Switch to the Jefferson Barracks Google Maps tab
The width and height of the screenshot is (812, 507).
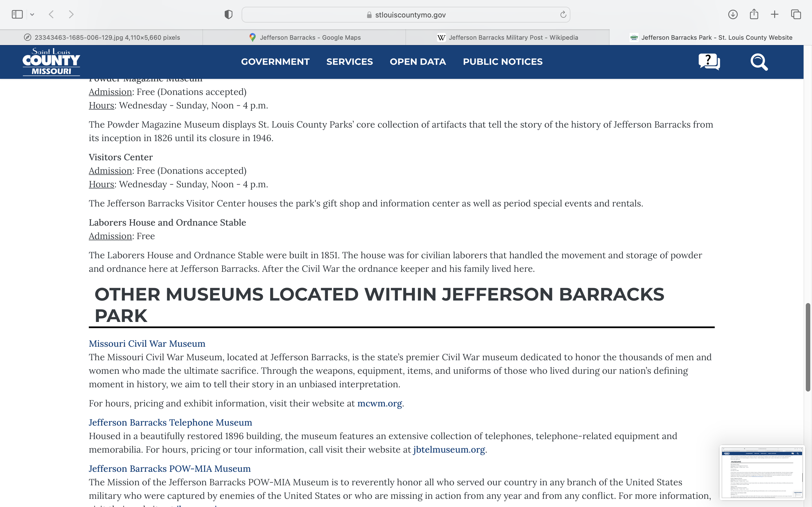click(304, 37)
